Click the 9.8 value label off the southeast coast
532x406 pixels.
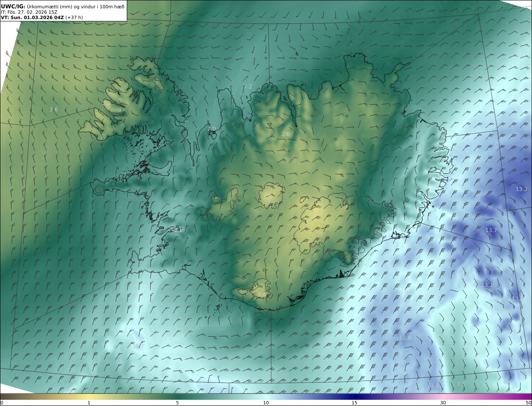click(403, 292)
